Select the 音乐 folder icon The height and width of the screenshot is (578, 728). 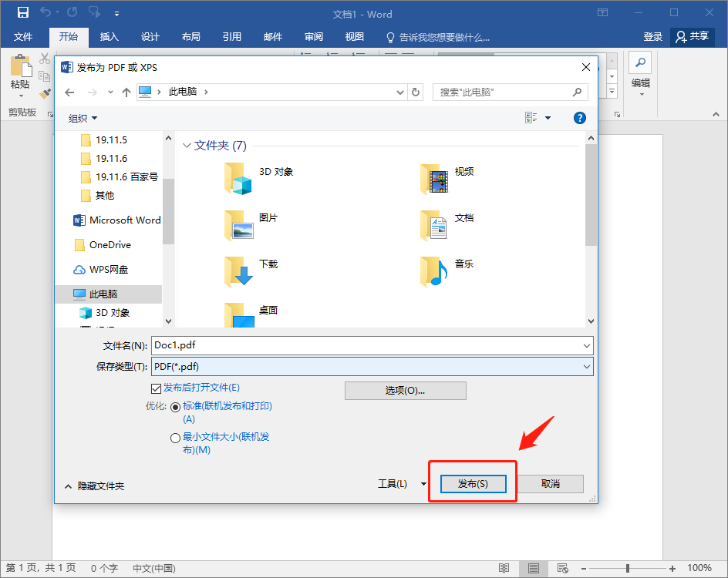coord(435,271)
